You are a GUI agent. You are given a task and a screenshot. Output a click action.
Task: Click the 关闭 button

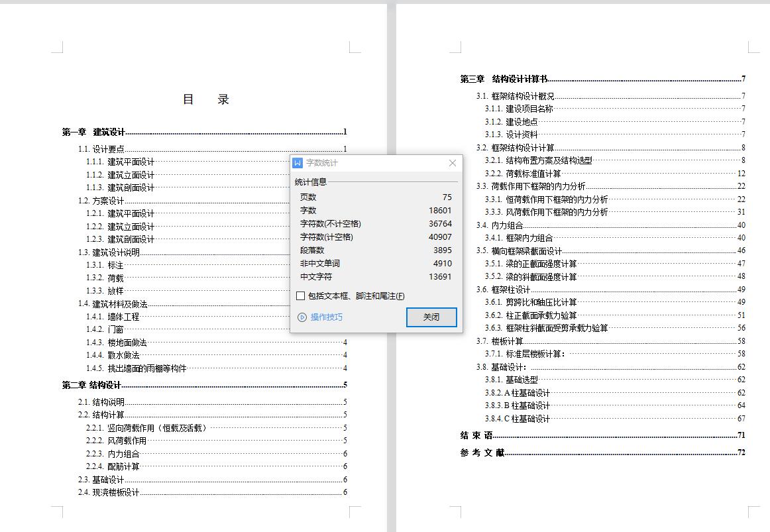click(431, 317)
